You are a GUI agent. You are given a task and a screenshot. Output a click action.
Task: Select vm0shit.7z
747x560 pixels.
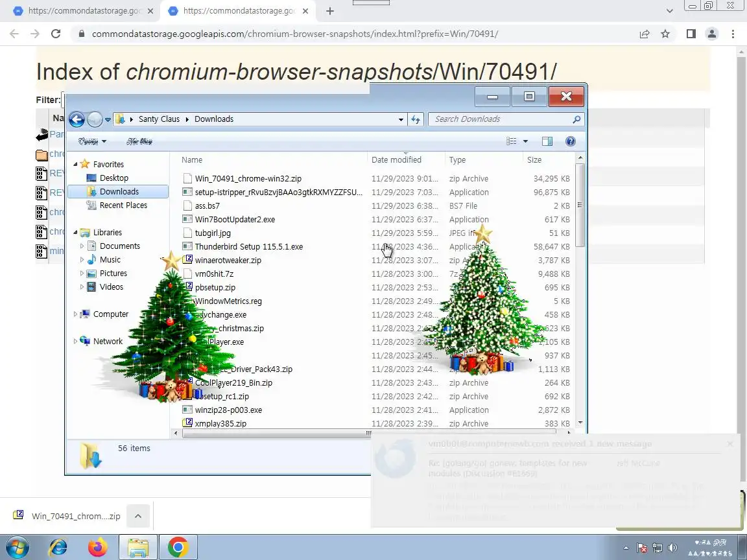click(214, 274)
